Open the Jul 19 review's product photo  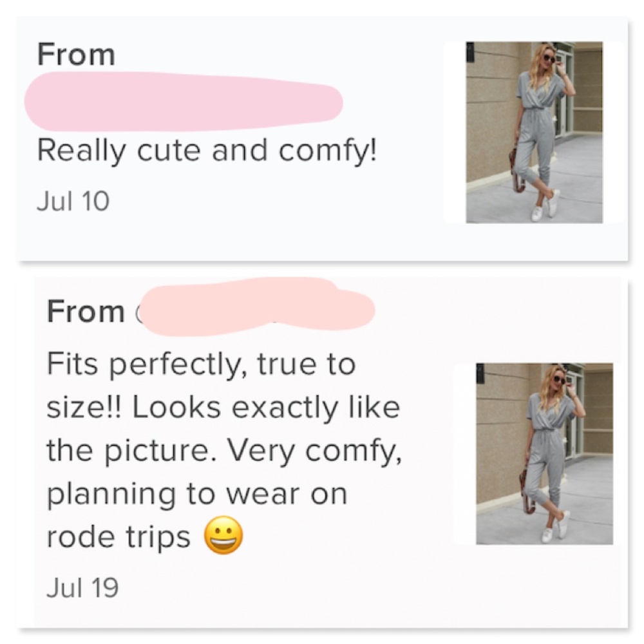pyautogui.click(x=544, y=453)
